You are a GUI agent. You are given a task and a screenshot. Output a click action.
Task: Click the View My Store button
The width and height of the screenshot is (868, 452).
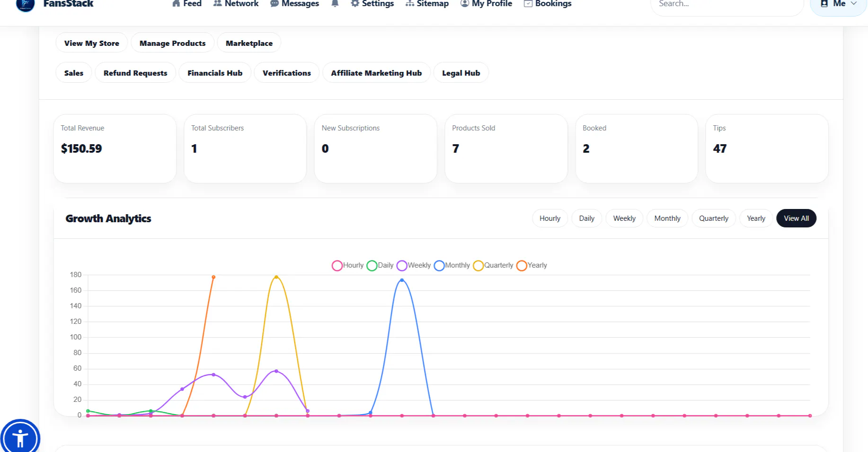pos(92,43)
